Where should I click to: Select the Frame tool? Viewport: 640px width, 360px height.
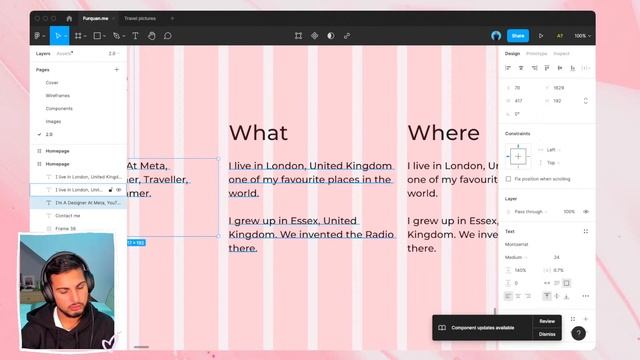(78, 36)
